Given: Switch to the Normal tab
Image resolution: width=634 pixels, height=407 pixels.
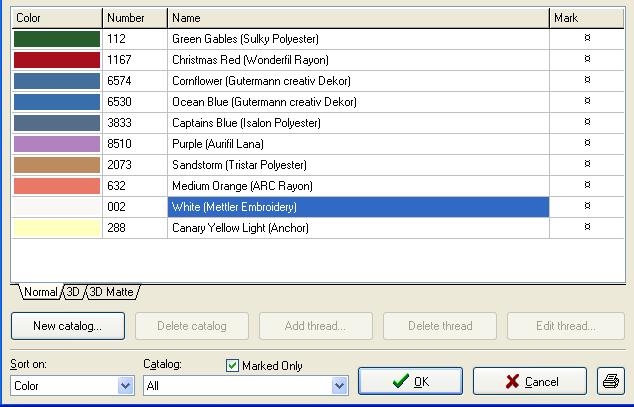Looking at the screenshot, I should (41, 292).
